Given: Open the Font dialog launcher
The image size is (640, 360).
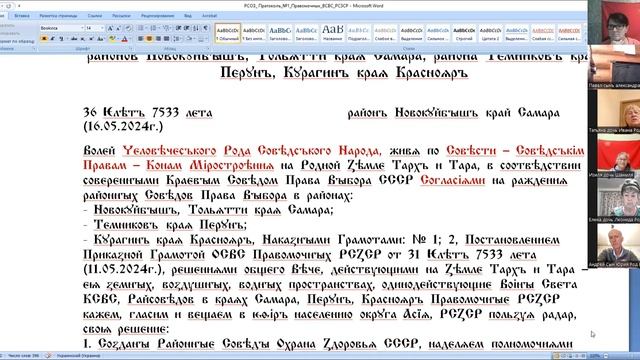Looking at the screenshot, I should [131, 49].
